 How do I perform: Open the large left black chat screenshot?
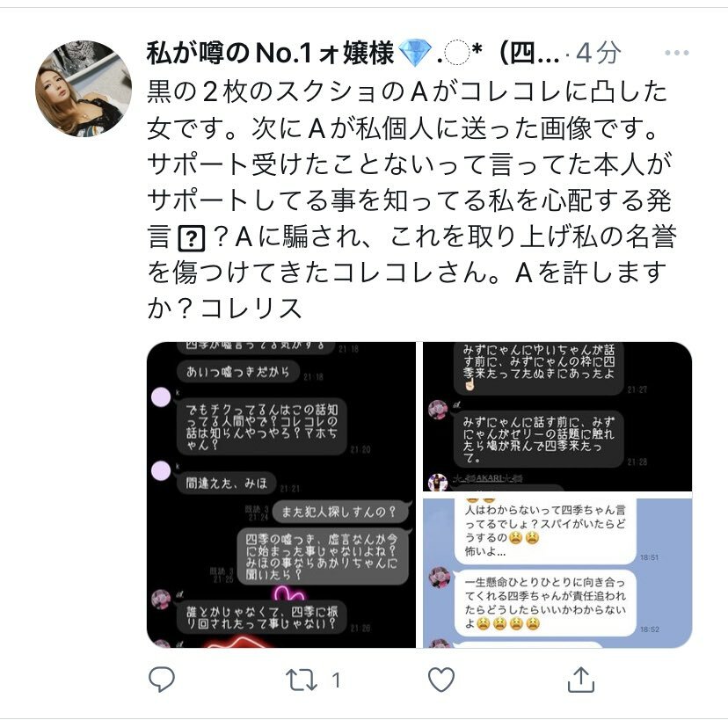coord(281,495)
